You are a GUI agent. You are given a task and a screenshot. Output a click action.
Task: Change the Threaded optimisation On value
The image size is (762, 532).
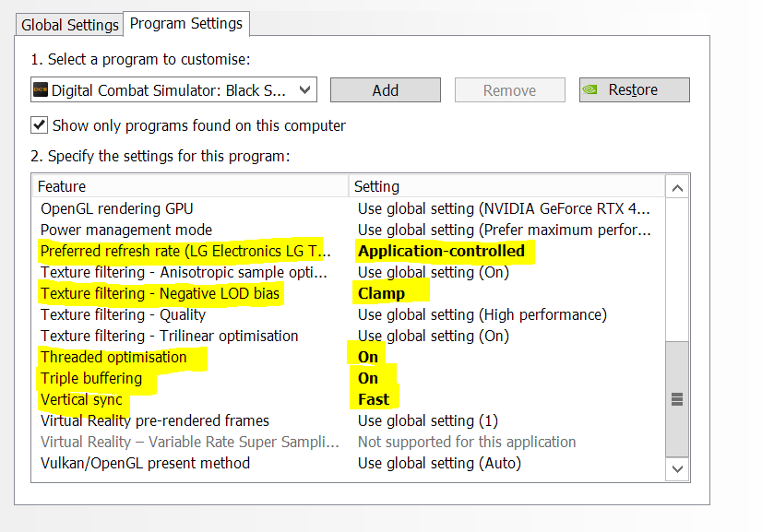tap(368, 357)
